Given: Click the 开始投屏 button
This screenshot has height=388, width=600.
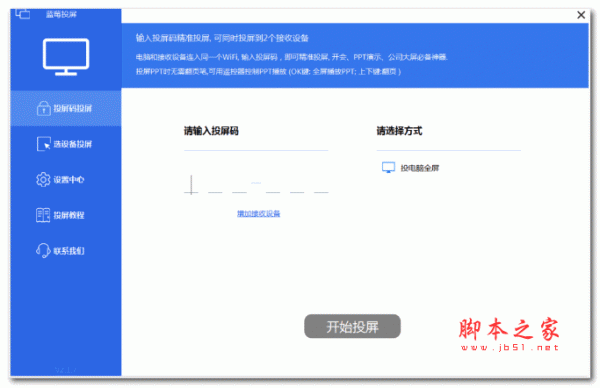Looking at the screenshot, I should pyautogui.click(x=352, y=326).
